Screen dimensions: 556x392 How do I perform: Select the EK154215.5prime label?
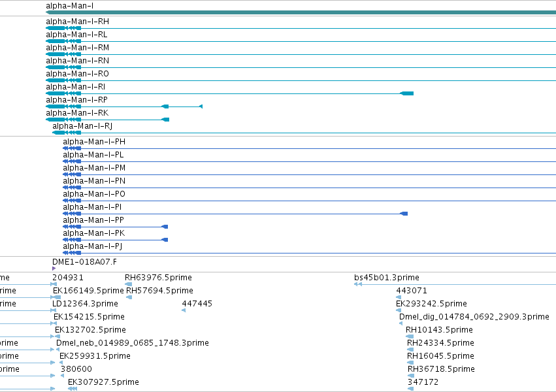(x=89, y=318)
